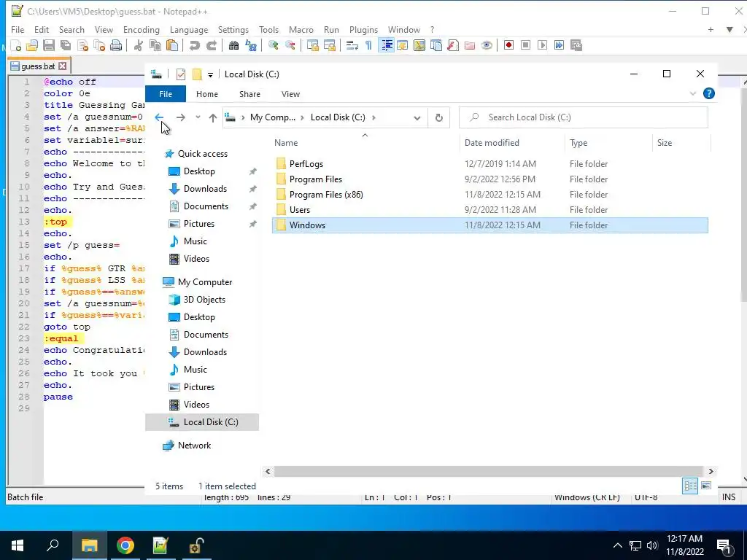Viewport: 747px width, 560px height.
Task: Click the Redo arrow icon
Action: tap(211, 45)
